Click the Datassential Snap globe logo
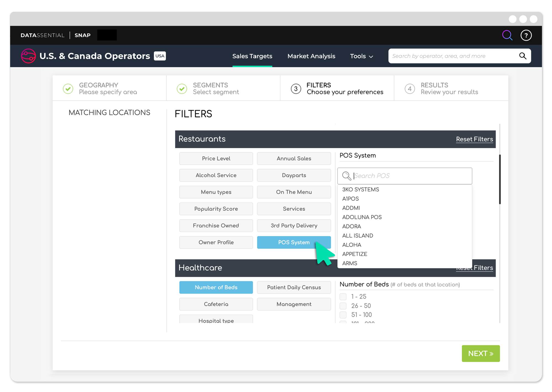This screenshot has width=552, height=392. tap(28, 56)
